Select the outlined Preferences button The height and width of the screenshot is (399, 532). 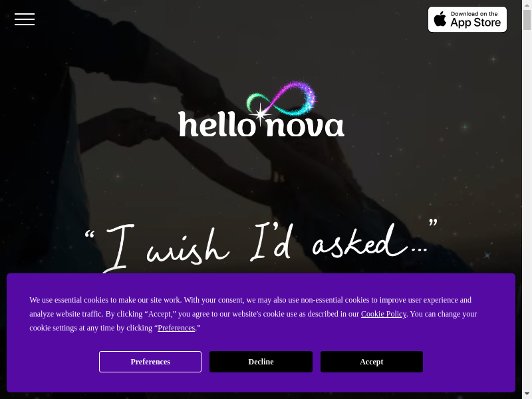[150, 362]
